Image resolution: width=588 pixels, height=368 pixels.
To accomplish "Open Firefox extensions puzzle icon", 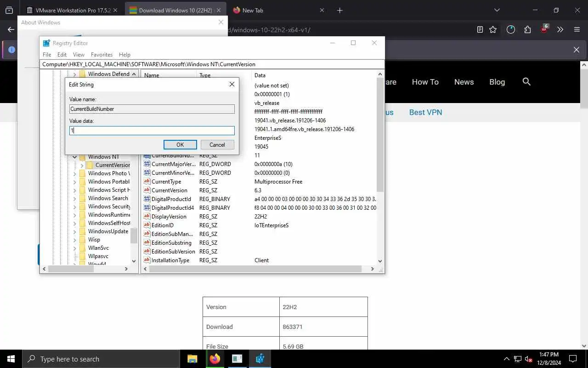I will [x=527, y=29].
